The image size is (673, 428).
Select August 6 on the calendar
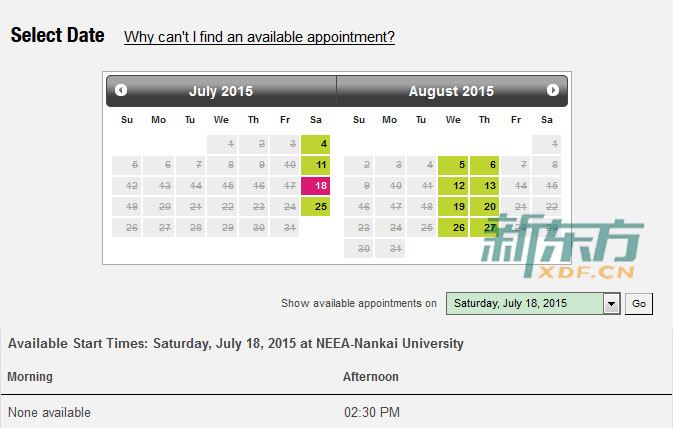point(485,165)
